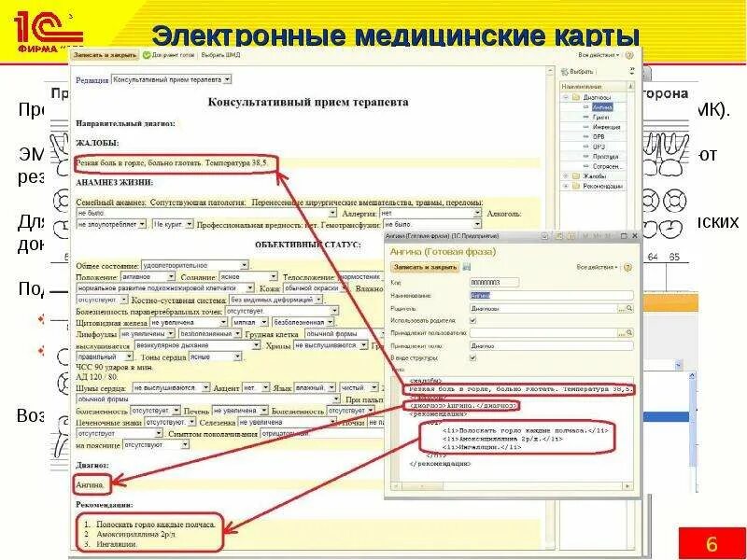747x560 pixels.
Task: Toggle the 'В виде структуры' checkbox
Action: tap(473, 357)
